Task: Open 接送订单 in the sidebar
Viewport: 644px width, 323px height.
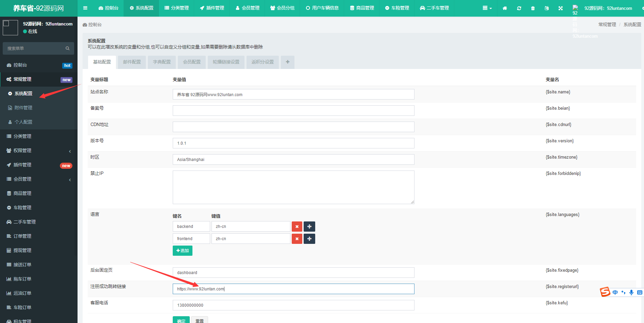Action: tap(39, 265)
